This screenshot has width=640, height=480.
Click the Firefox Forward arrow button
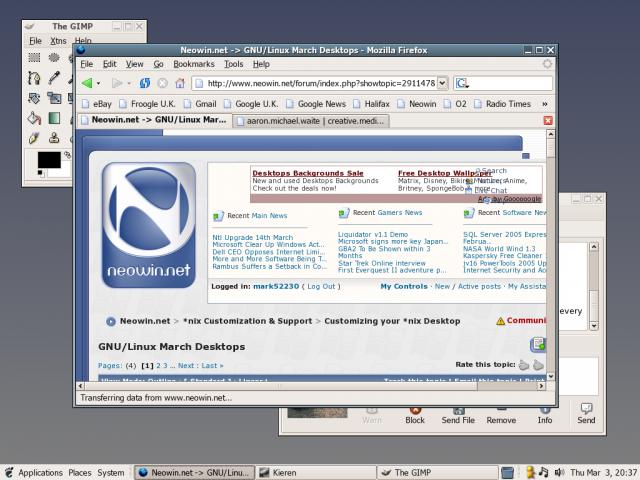tap(117, 83)
